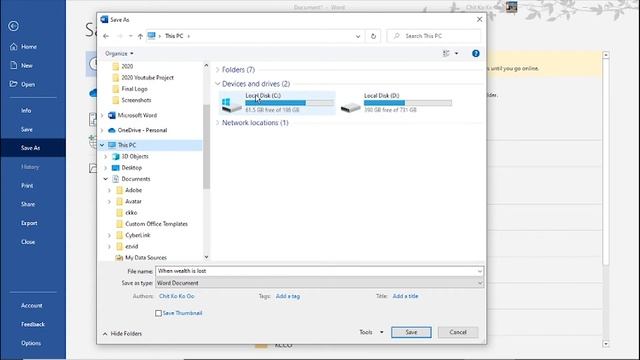Open Info in Word backstage
This screenshot has height=360, width=640.
(26, 111)
